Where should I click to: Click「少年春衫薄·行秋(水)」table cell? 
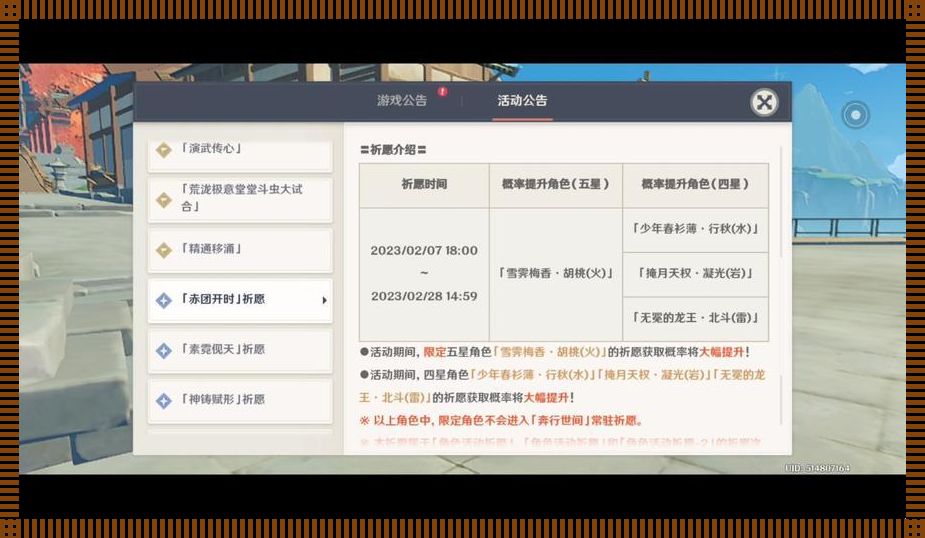click(x=695, y=229)
